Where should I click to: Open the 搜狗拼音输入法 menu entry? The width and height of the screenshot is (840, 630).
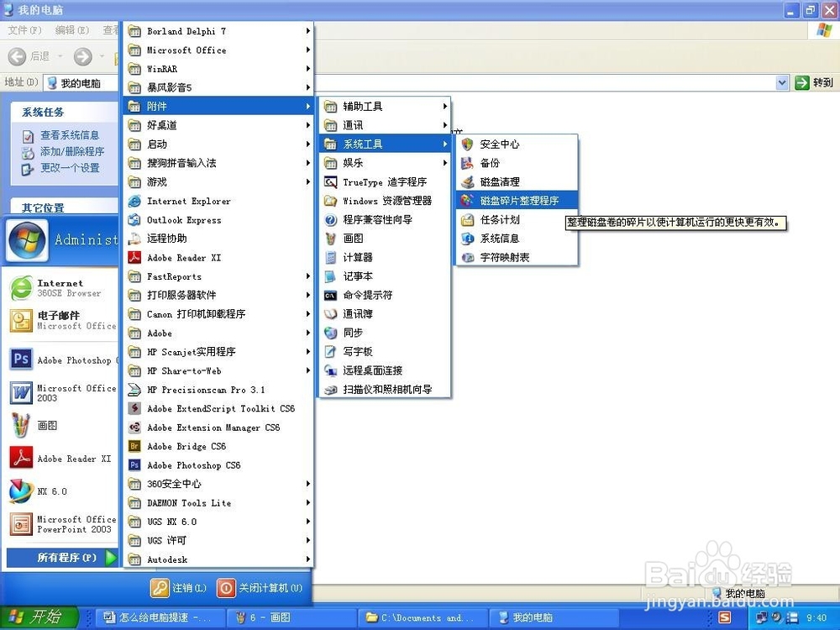click(x=218, y=163)
